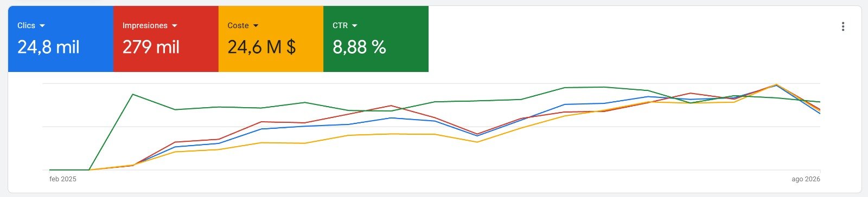Open the three-dot more options menu
The width and height of the screenshot is (868, 197).
pos(843,27)
